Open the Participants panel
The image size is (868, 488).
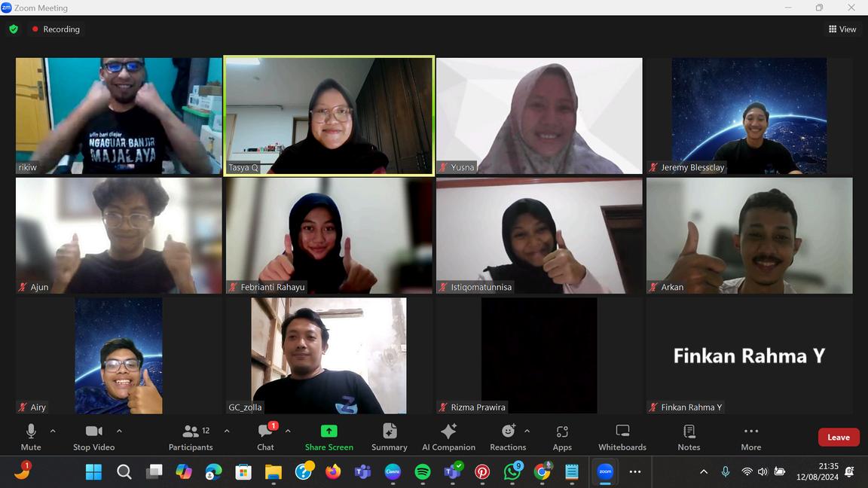[x=191, y=437]
